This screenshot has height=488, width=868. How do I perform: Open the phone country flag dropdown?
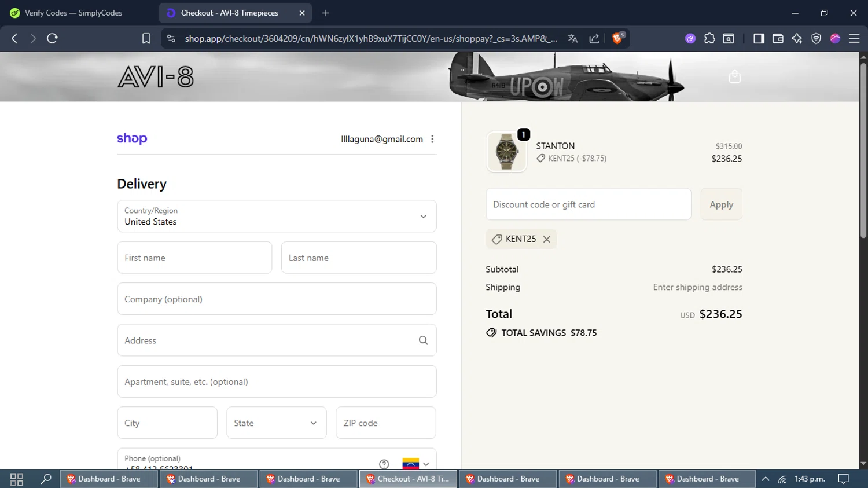pos(416,464)
